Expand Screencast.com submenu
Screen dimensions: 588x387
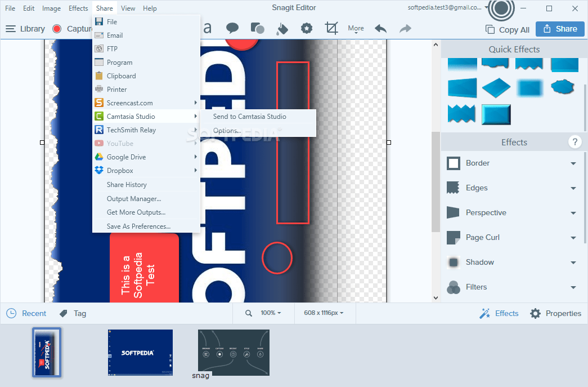tap(146, 103)
